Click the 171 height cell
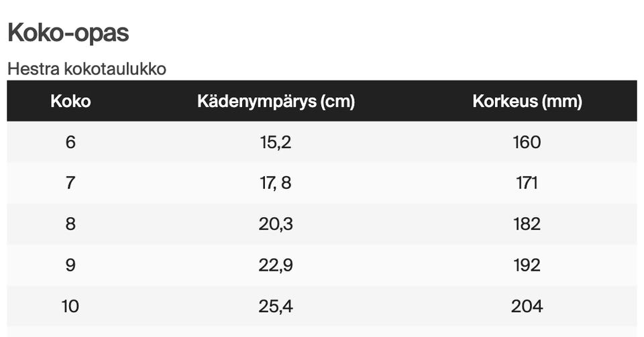This screenshot has width=644, height=337. [x=527, y=183]
